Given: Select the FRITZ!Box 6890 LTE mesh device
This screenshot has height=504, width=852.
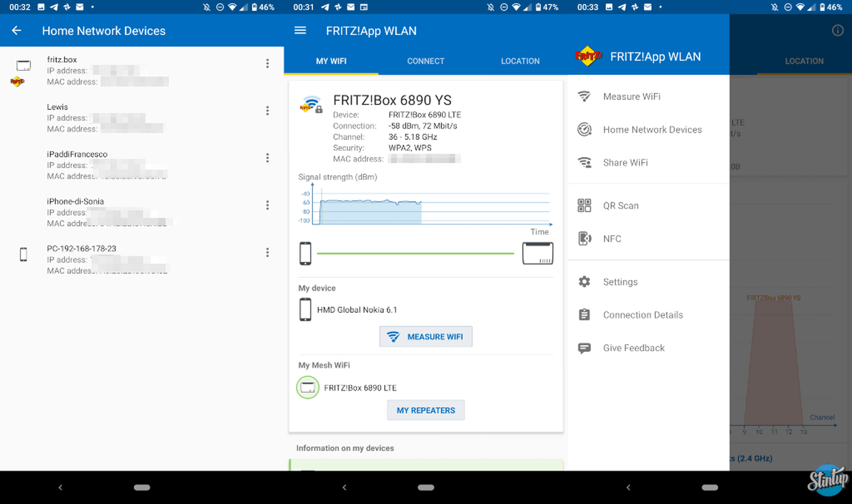Looking at the screenshot, I should pyautogui.click(x=360, y=387).
